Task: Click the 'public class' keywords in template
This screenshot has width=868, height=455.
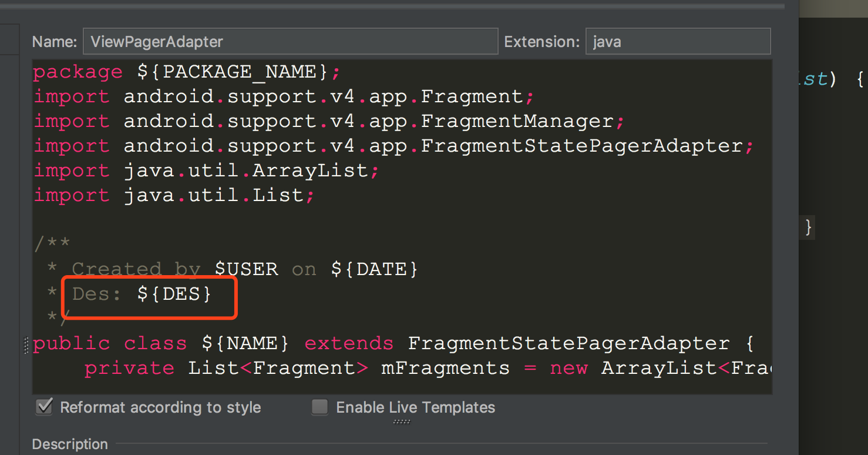Action: coord(110,343)
